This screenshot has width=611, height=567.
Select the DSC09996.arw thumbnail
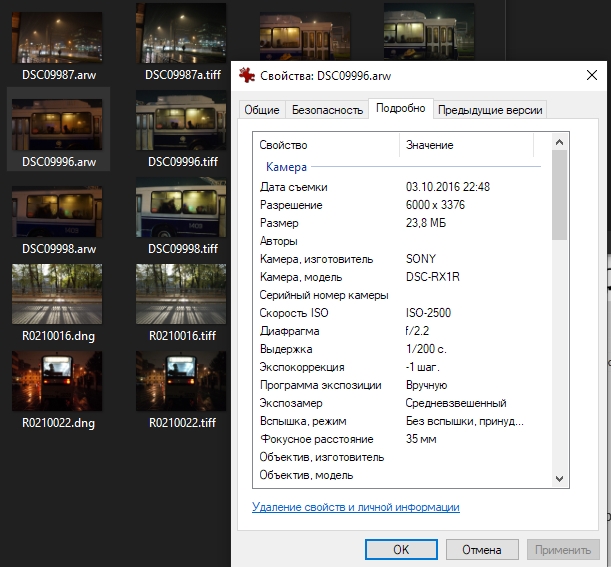[57, 124]
